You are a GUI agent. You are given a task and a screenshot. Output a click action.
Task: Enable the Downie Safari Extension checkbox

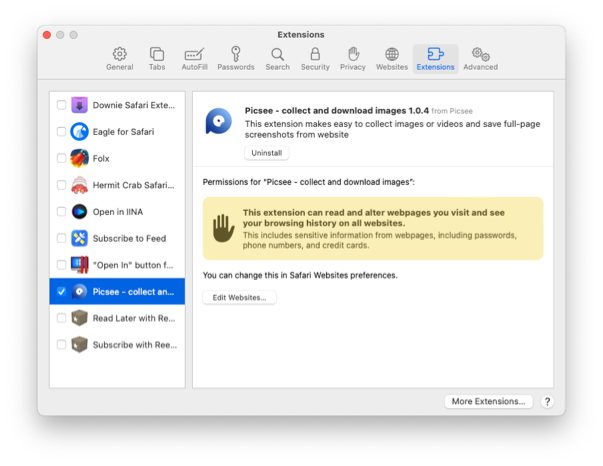click(61, 105)
